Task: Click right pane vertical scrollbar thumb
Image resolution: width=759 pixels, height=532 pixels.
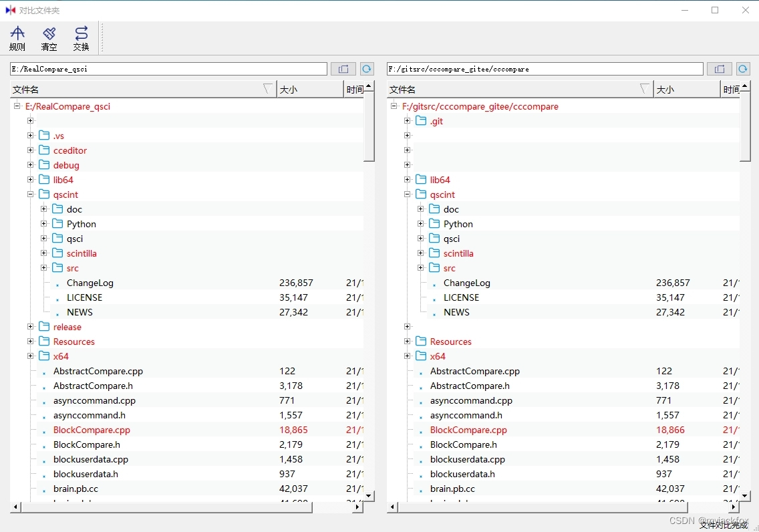Action: [x=746, y=127]
